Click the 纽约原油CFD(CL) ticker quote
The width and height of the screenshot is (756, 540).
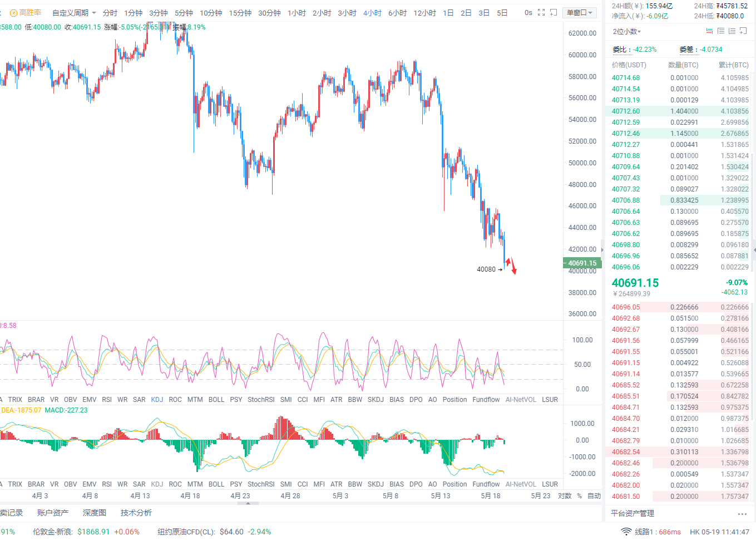tap(214, 532)
